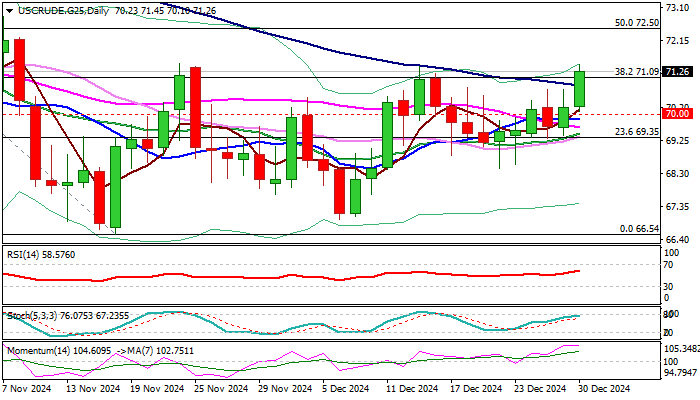Click the Stoch(5,3,3) indicator label
Image resolution: width=700 pixels, height=400 pixels.
68,316
